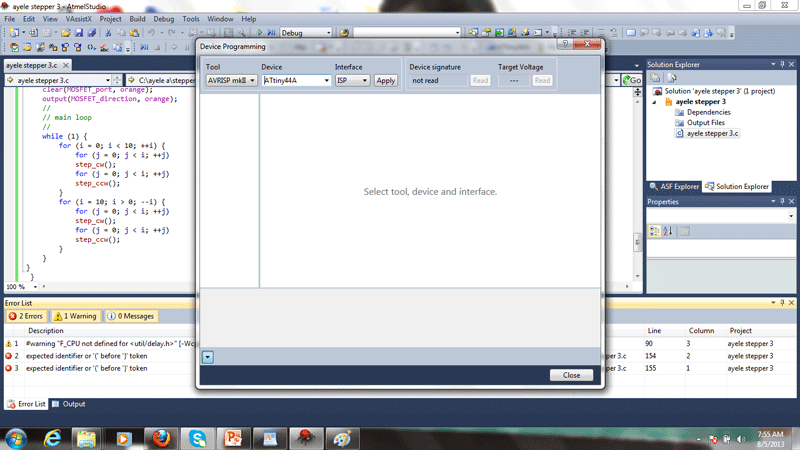This screenshot has width=800, height=450.
Task: Click the Open File folder icon
Action: pyautogui.click(x=66, y=33)
